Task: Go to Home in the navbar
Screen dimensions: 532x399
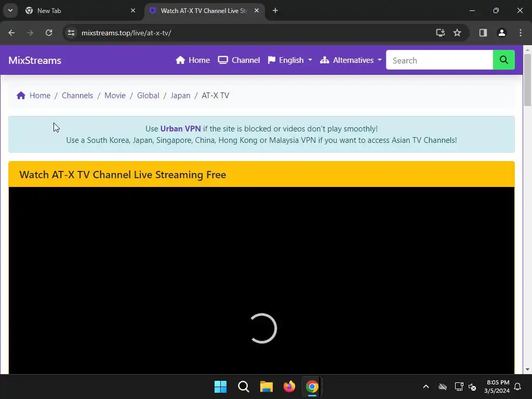Action: pyautogui.click(x=193, y=60)
